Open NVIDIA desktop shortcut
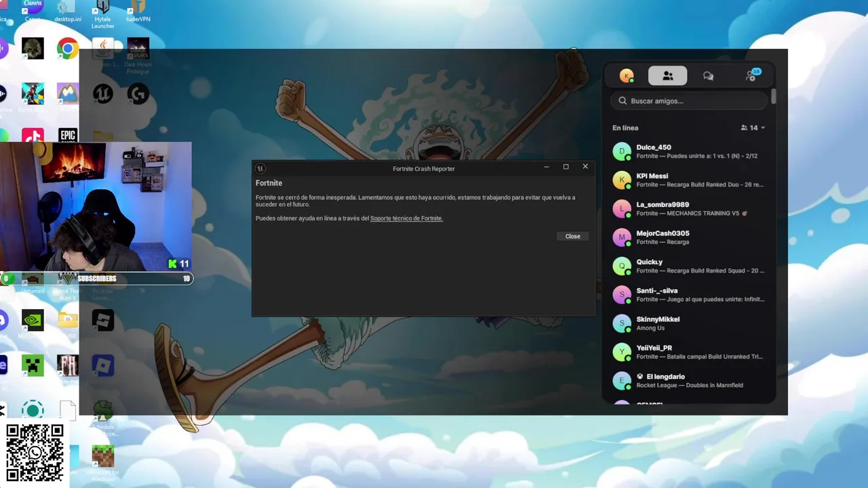Screen dimensions: 868x488 tap(33, 320)
